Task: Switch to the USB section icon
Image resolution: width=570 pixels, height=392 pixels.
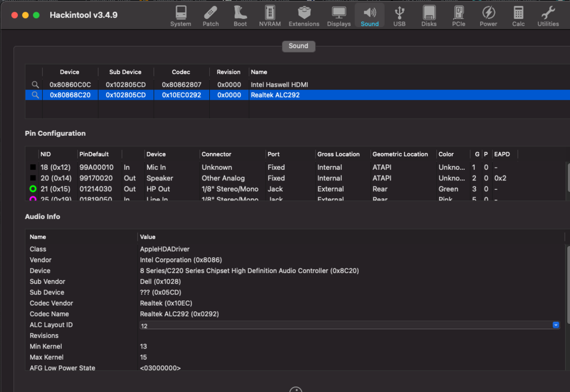Action: click(x=399, y=15)
